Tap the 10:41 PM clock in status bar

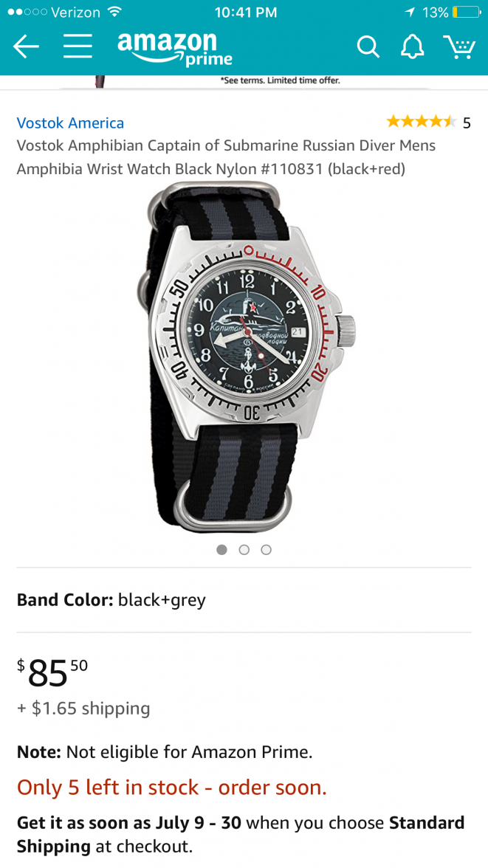245,12
